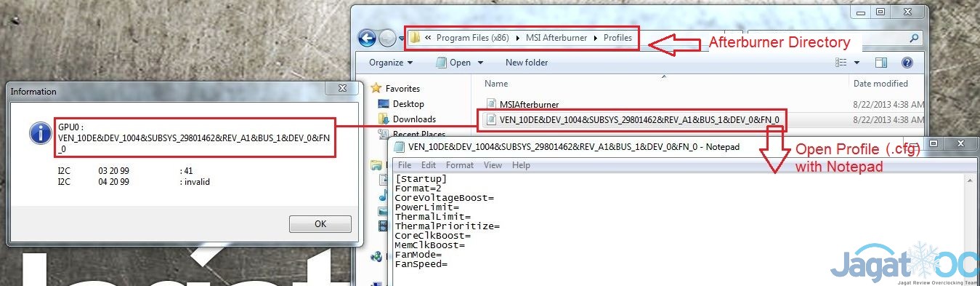Screen dimensions: 980x286
Task: Click the PowerLimit= line
Action: click(427, 207)
